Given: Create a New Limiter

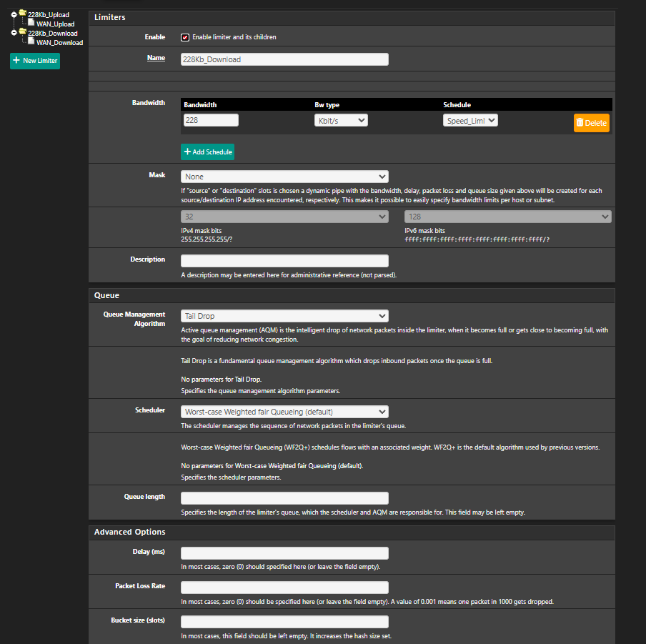Looking at the screenshot, I should click(x=35, y=61).
